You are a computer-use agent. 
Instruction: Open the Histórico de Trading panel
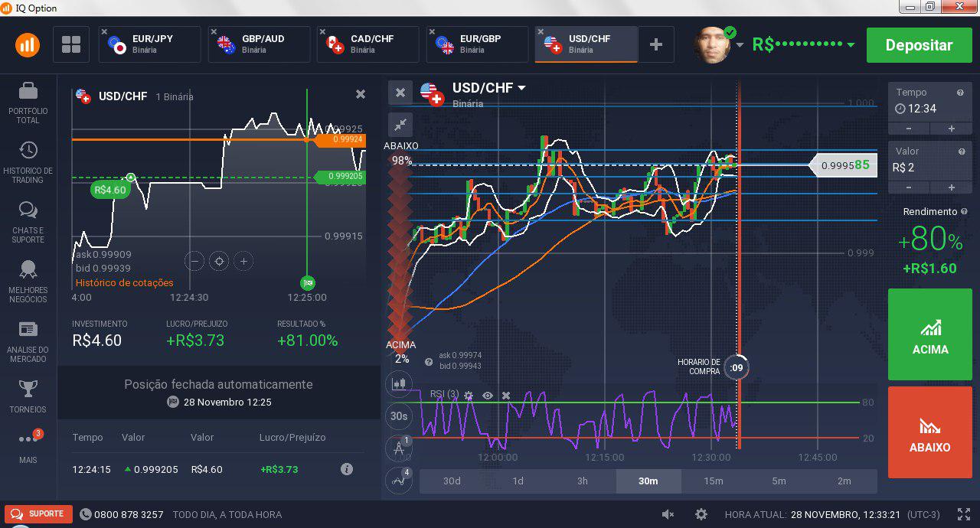[28, 158]
